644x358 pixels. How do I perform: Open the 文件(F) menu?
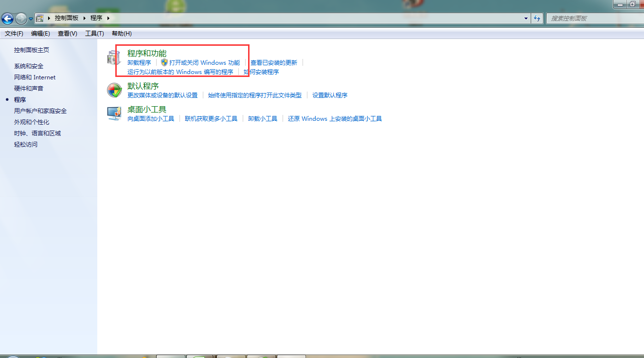[x=14, y=34]
